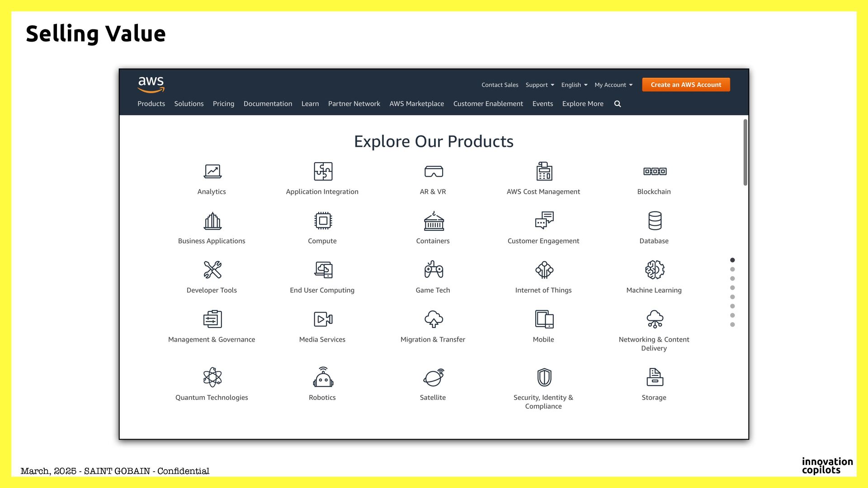Open the Products menu item
This screenshot has height=488, width=868.
coord(151,104)
